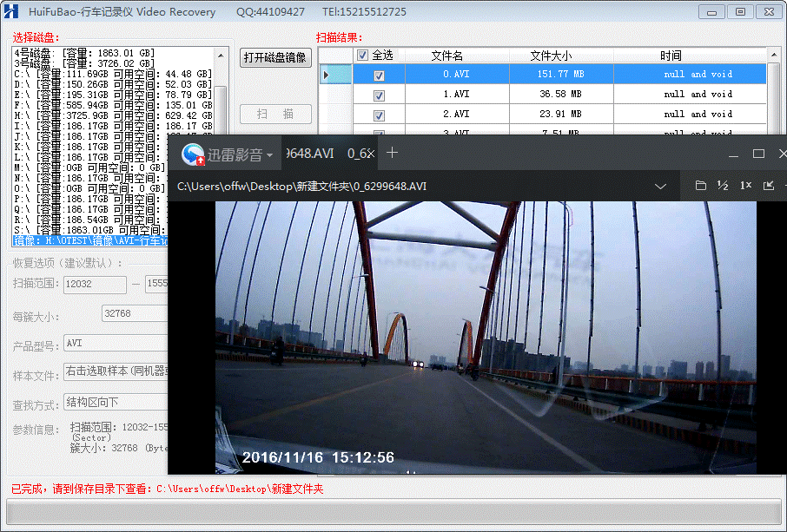Click the scan range end field
787x532 pixels.
coord(156,284)
